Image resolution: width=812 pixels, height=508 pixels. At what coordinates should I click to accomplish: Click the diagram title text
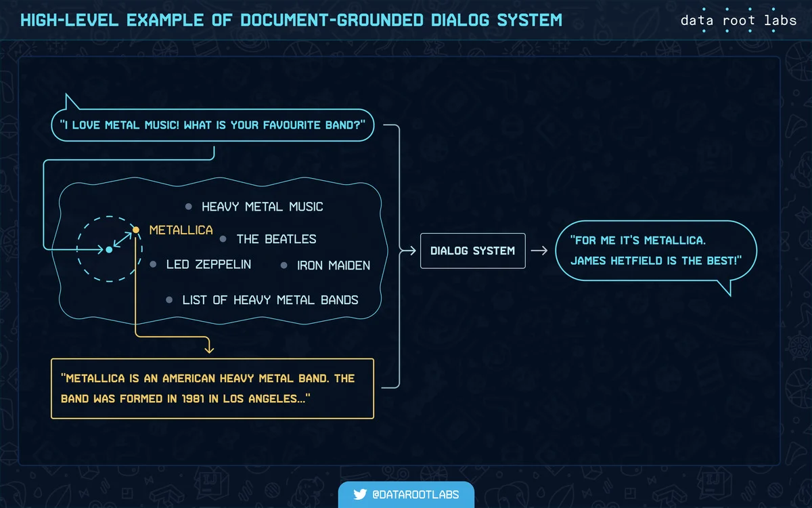(291, 19)
